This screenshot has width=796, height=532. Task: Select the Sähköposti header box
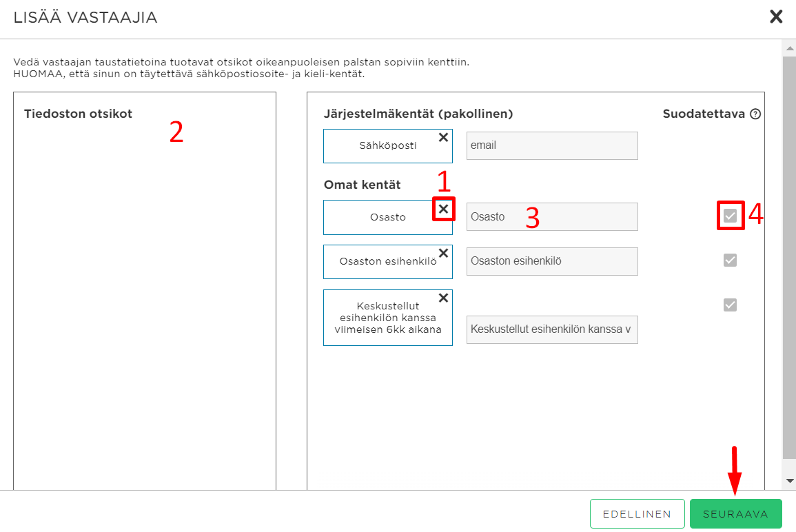(x=388, y=145)
